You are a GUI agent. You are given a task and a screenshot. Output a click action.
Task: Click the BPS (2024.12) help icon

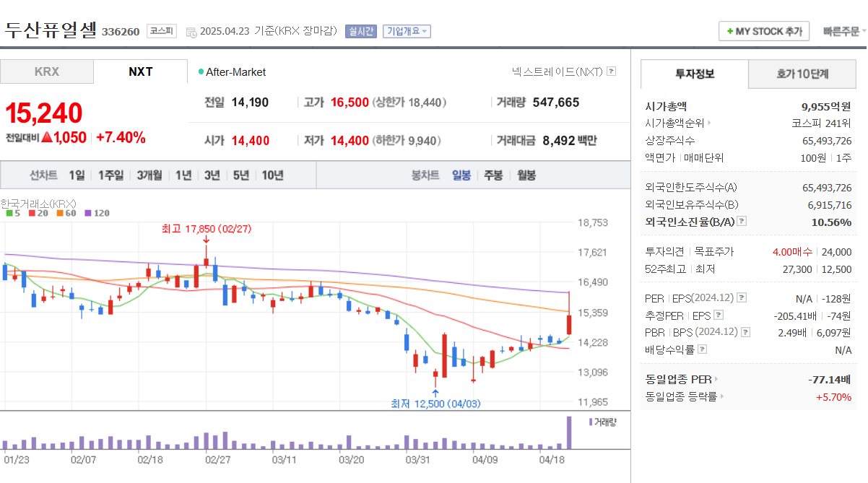pos(745,331)
